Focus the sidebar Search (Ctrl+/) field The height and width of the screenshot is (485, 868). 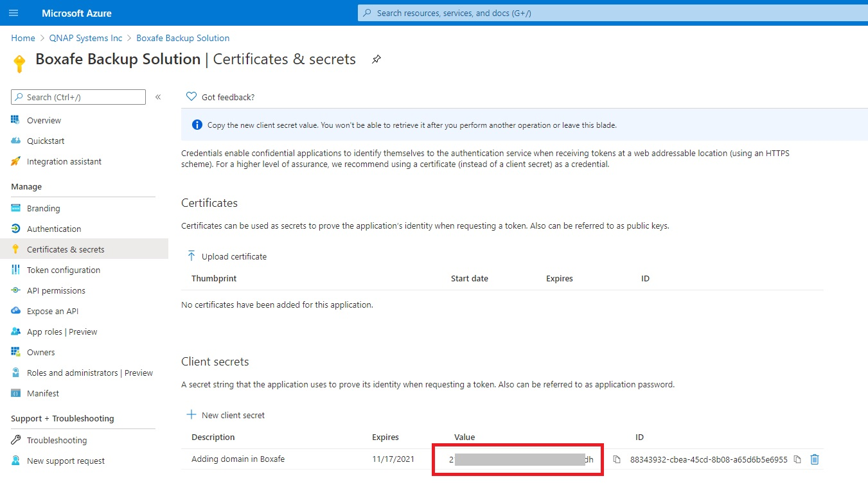78,97
